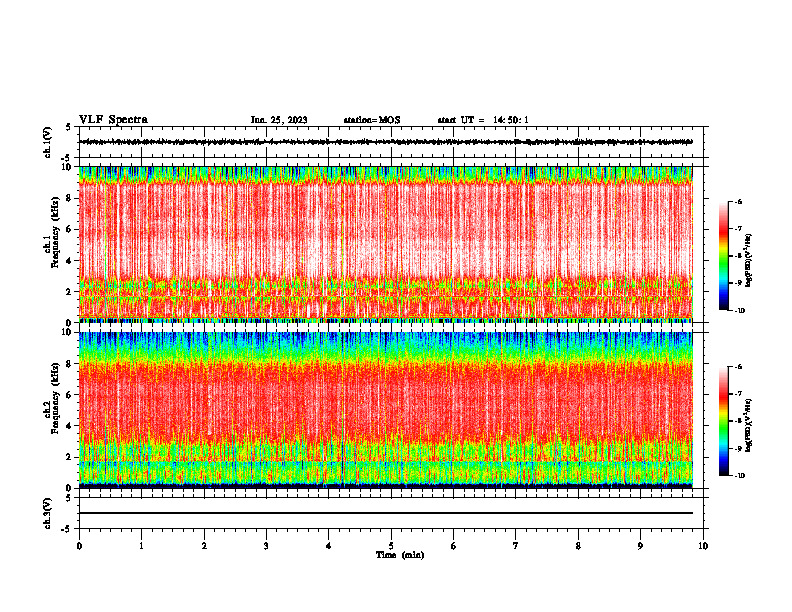Click the "-6" tick on ch.1 colorbar
Image resolution: width=792 pixels, height=612 pixels.
coord(738,201)
